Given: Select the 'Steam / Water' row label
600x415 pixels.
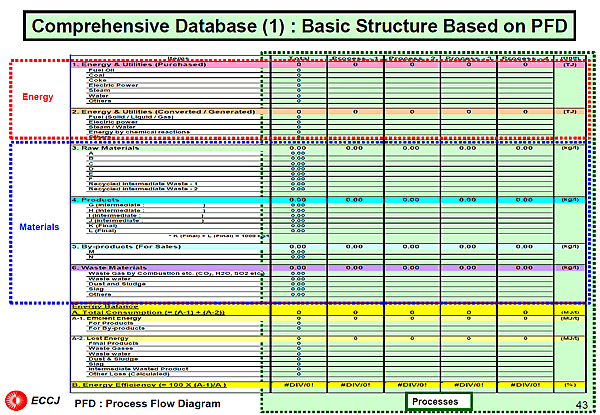Looking at the screenshot, I should tap(112, 127).
